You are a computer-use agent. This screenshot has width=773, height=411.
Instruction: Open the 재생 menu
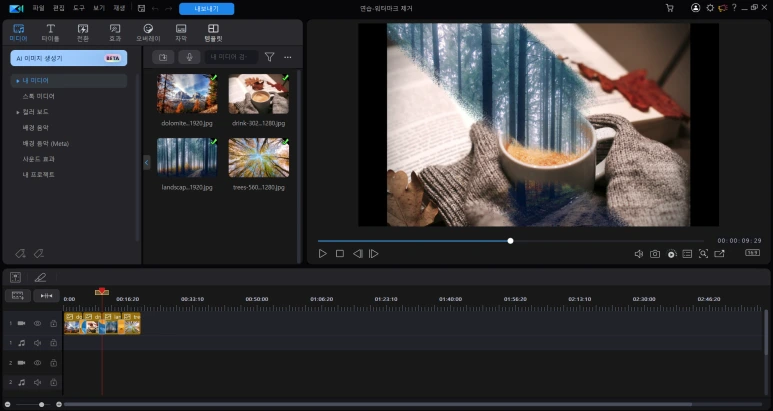tap(119, 8)
